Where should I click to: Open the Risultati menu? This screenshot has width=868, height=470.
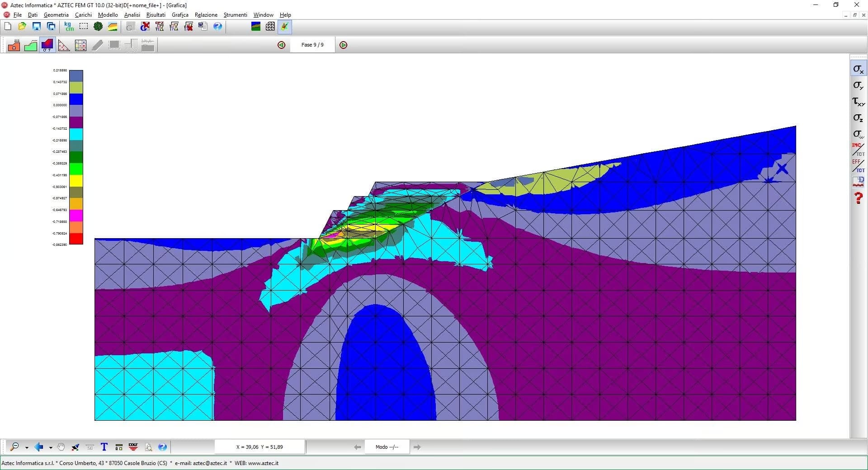click(x=156, y=15)
